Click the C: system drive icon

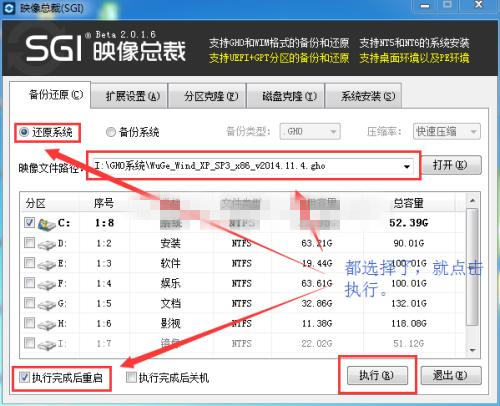point(47,224)
